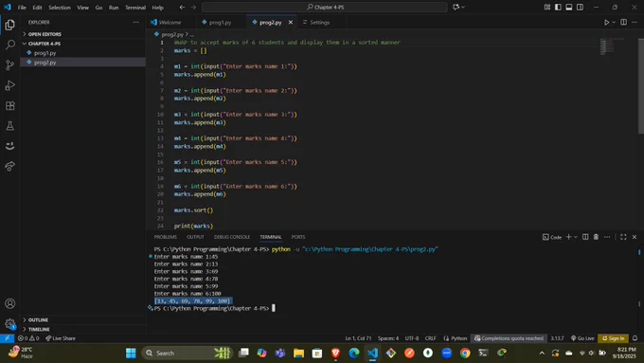Screen dimensions: 644x363
Task: Open the Extensions view
Action: [x=9, y=105]
